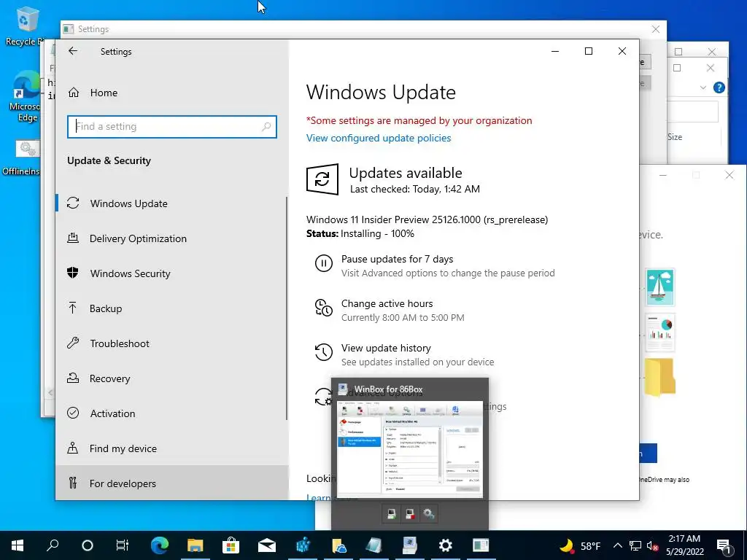Image resolution: width=747 pixels, height=560 pixels.
Task: Open Delivery Optimization settings
Action: click(x=138, y=238)
